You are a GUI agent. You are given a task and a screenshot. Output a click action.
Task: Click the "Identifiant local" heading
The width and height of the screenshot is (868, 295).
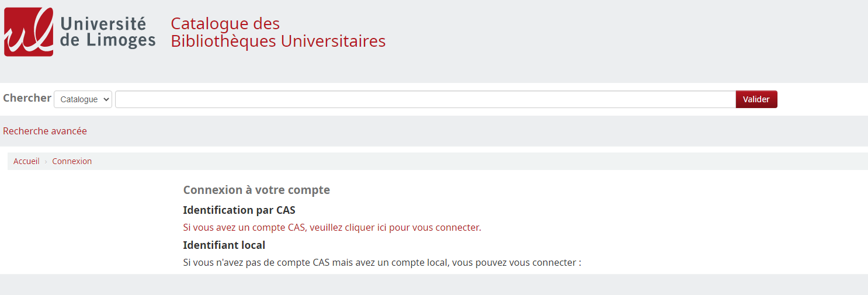[224, 245]
